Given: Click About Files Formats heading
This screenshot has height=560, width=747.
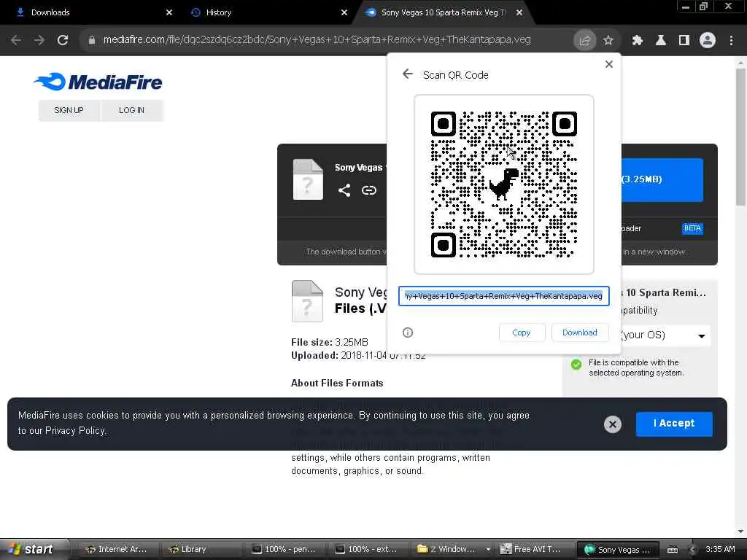Looking at the screenshot, I should click(x=337, y=384).
